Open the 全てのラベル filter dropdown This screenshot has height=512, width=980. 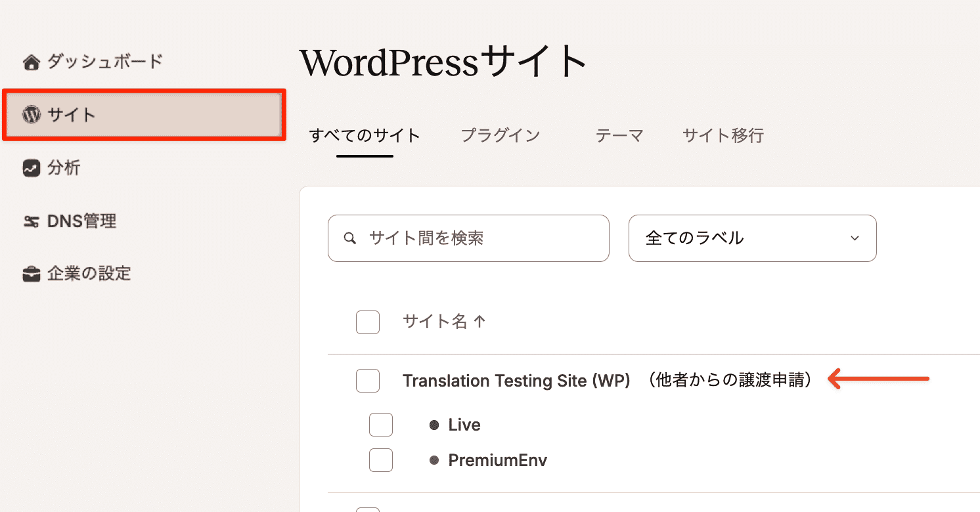pos(752,238)
